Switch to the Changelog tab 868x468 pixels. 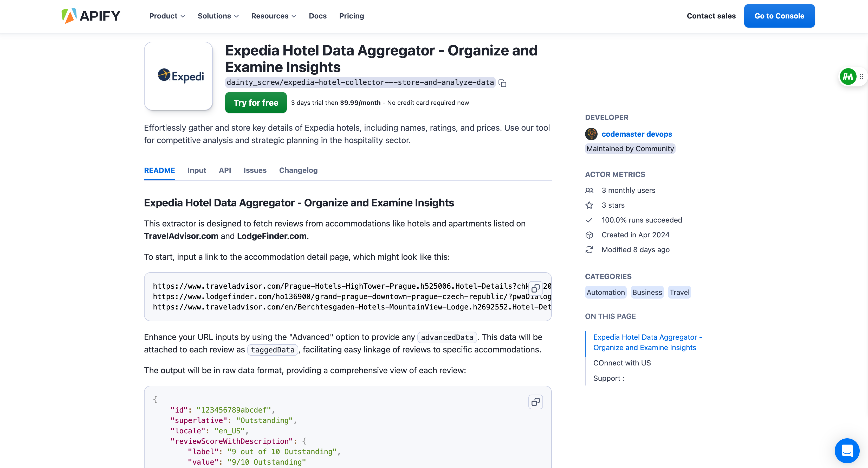point(298,170)
